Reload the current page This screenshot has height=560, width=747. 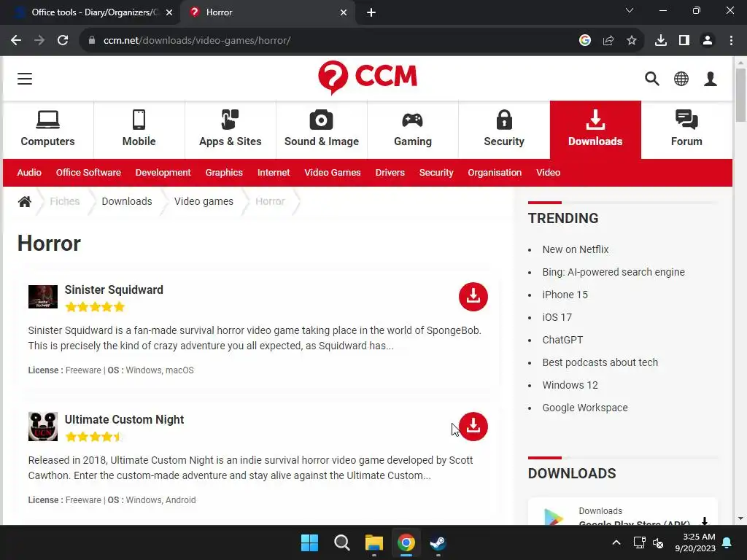[x=63, y=41]
